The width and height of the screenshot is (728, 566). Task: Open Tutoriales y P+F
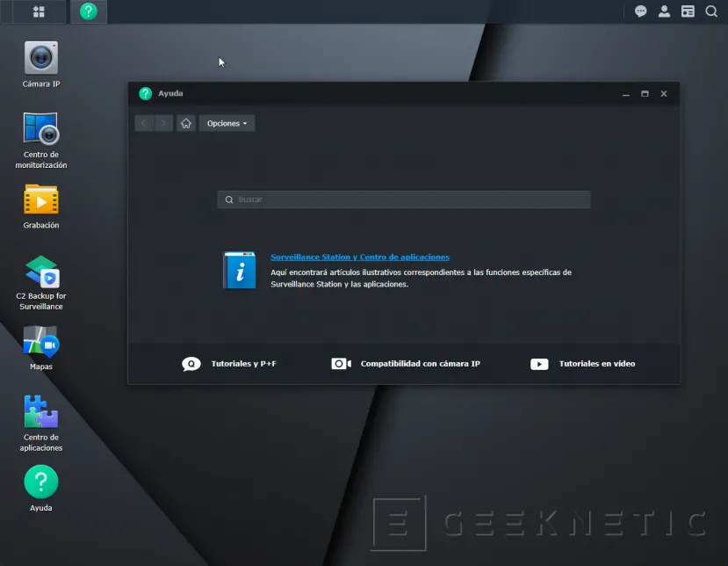[230, 364]
